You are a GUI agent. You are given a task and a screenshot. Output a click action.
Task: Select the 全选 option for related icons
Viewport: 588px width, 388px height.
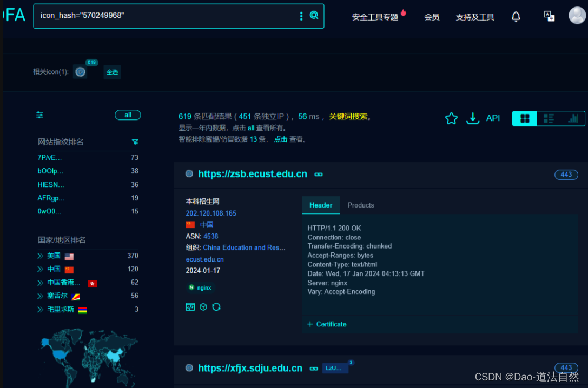[112, 72]
